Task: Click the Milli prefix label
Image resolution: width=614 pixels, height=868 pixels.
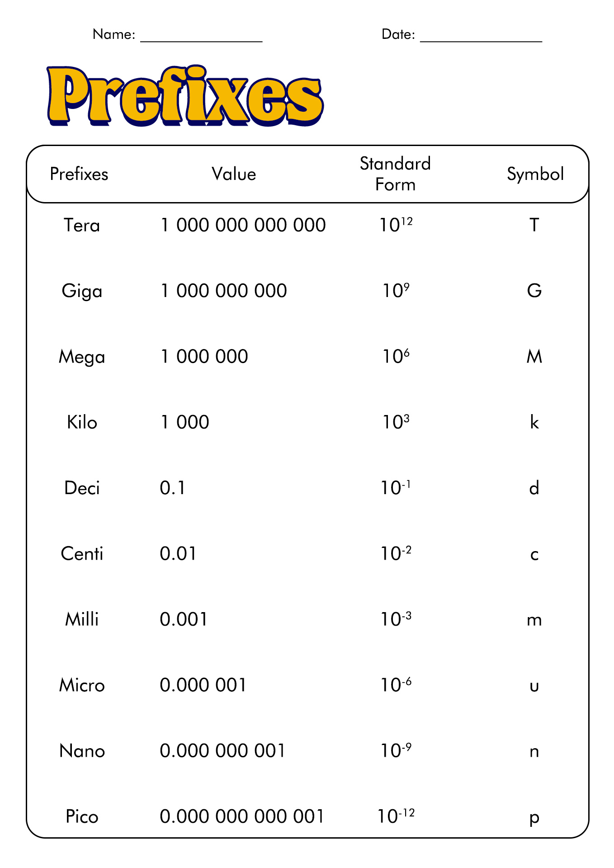Action: tap(82, 619)
